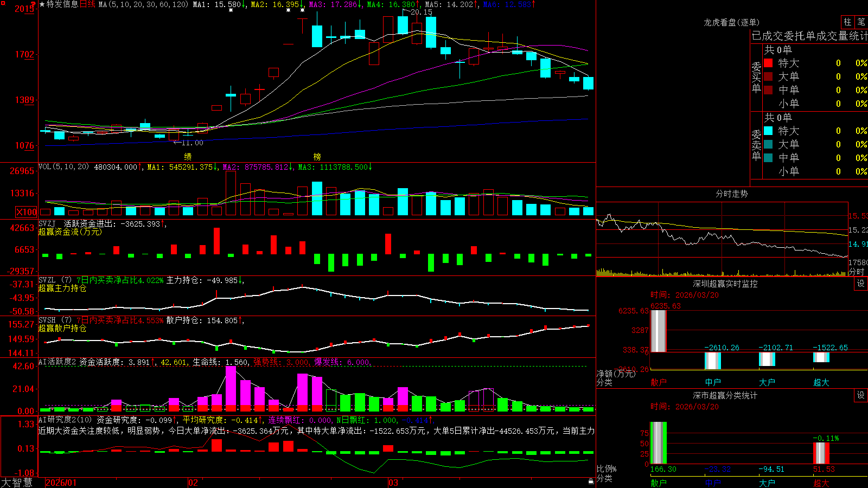
Task: Click the 日线 period label
Action: click(88, 4)
